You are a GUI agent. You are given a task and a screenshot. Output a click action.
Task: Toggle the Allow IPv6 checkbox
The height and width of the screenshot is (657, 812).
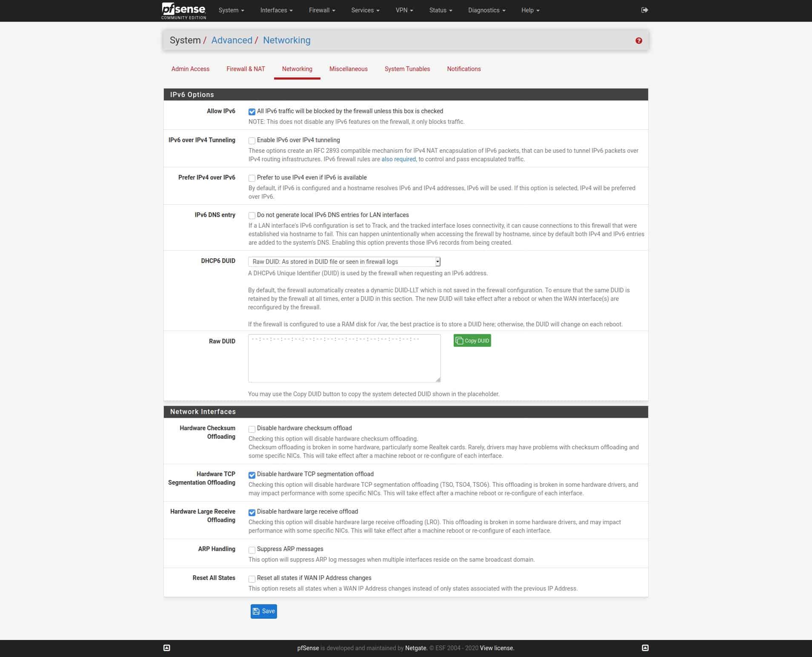coord(252,112)
